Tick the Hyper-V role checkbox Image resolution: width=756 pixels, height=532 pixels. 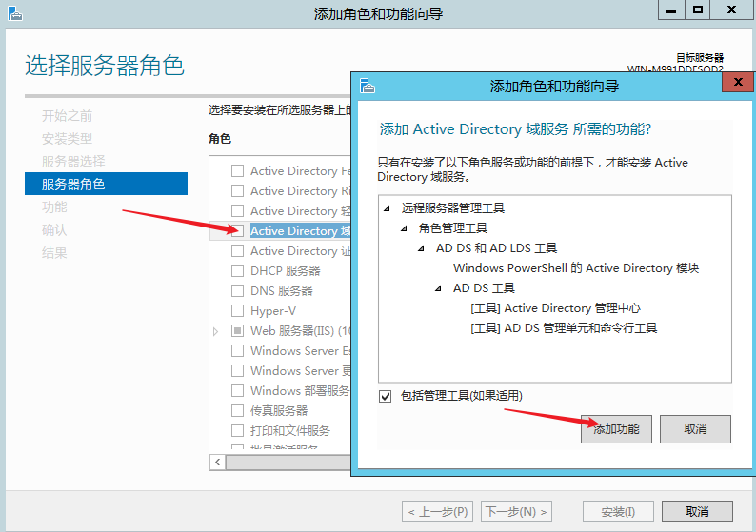[237, 311]
